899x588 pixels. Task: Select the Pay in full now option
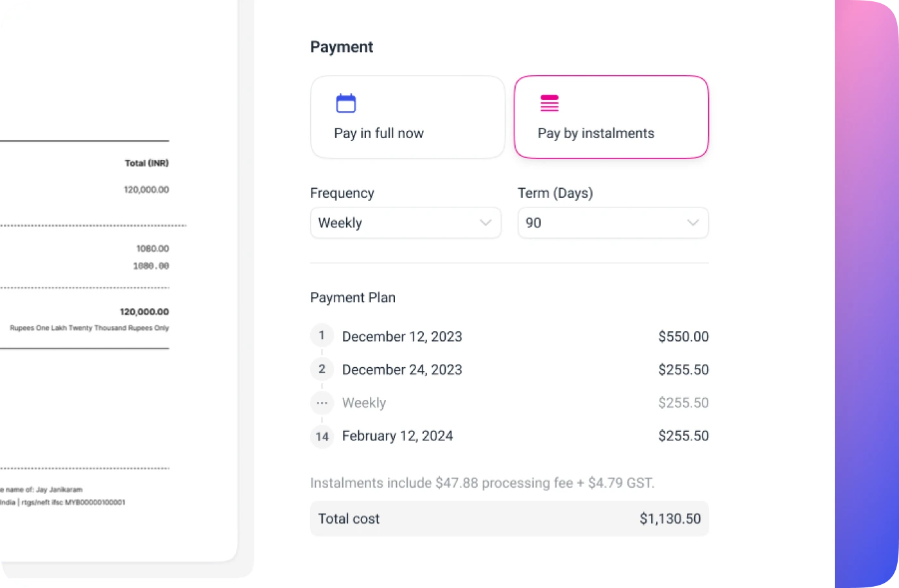(x=407, y=117)
